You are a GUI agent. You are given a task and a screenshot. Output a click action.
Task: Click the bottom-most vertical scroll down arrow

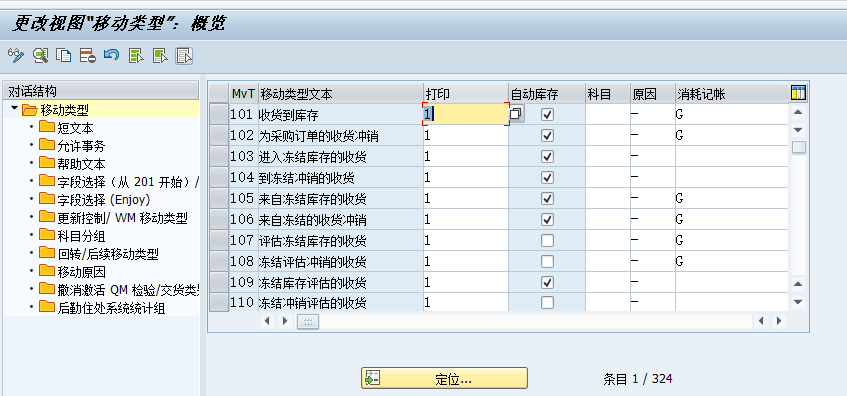point(798,301)
